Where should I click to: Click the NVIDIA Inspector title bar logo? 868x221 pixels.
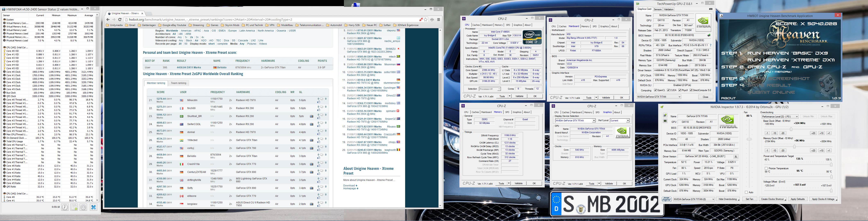[x=662, y=107]
